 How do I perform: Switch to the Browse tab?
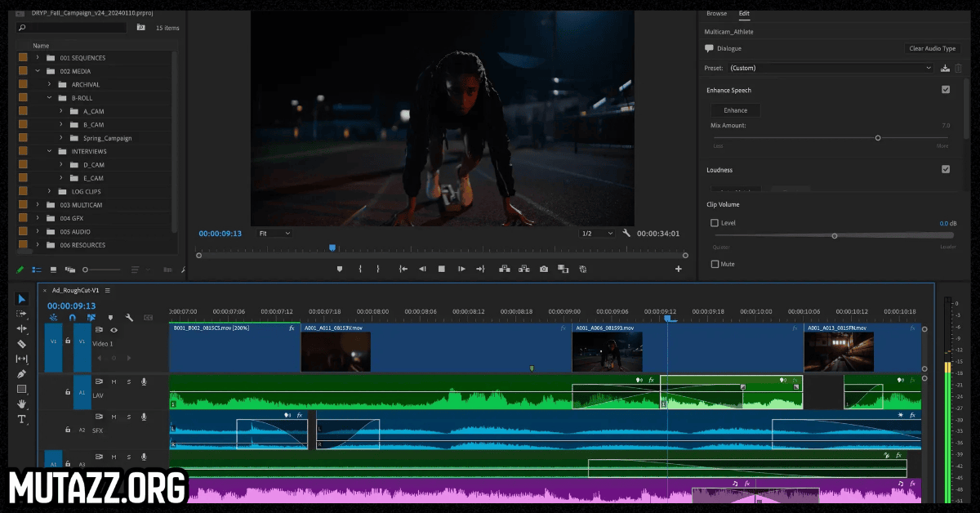(x=716, y=13)
